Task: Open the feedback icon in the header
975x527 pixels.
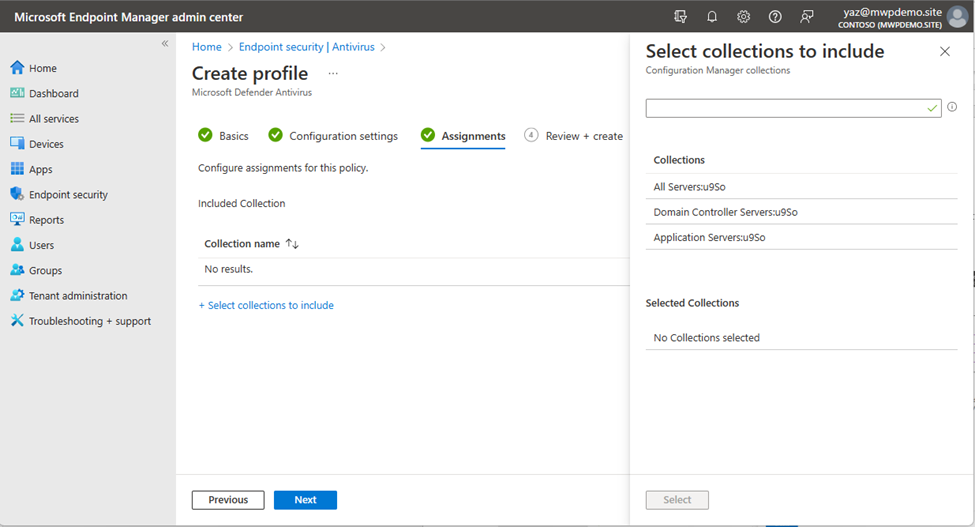Action: point(807,17)
